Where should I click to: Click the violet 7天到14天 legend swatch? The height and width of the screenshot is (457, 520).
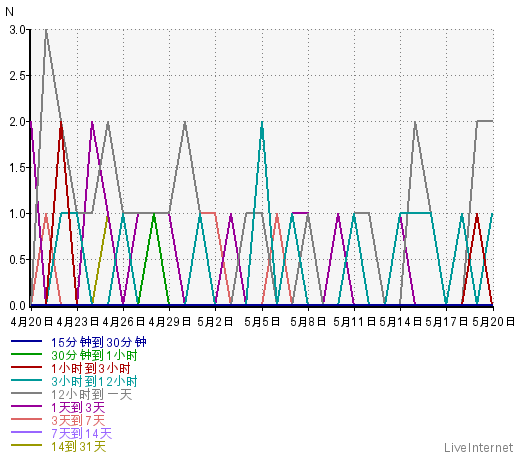coord(26,432)
